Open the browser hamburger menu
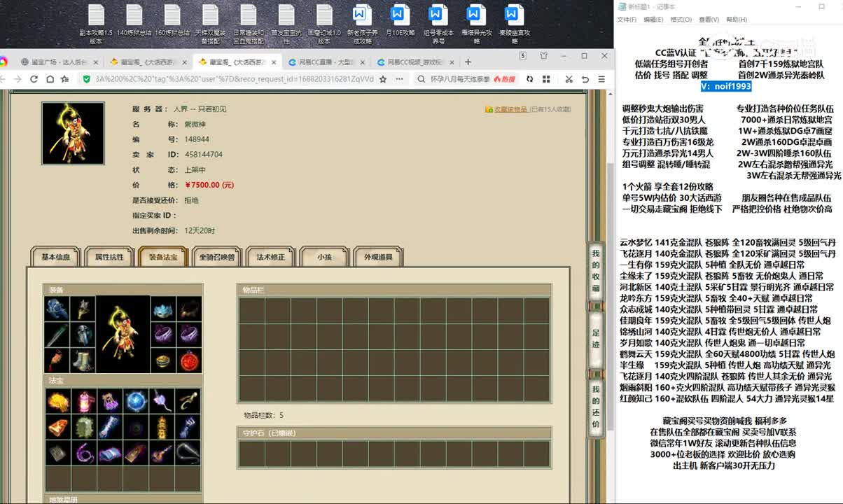 point(601,79)
